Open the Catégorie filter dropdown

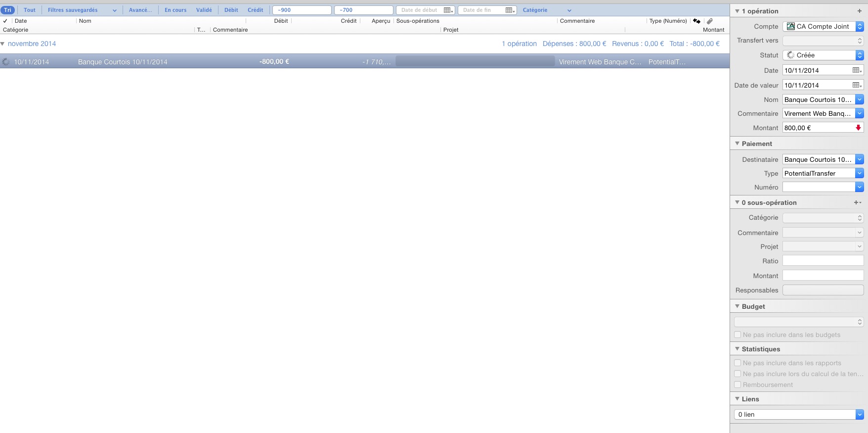point(547,10)
